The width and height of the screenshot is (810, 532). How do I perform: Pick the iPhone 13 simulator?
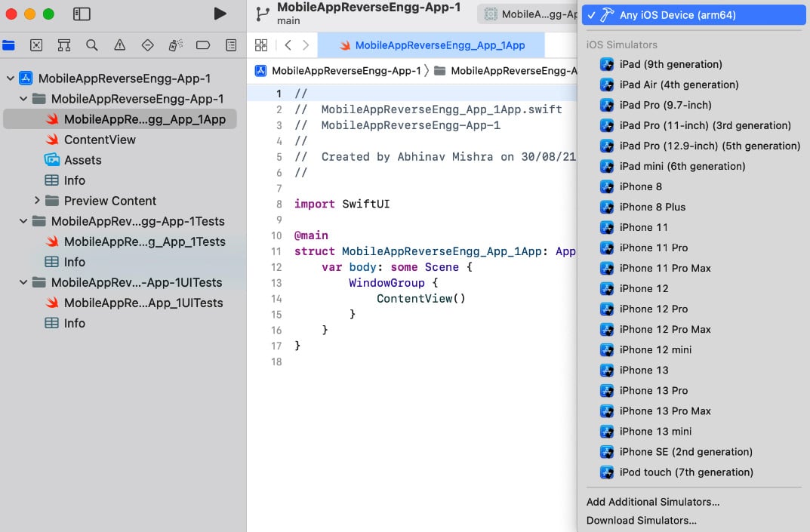694,371
